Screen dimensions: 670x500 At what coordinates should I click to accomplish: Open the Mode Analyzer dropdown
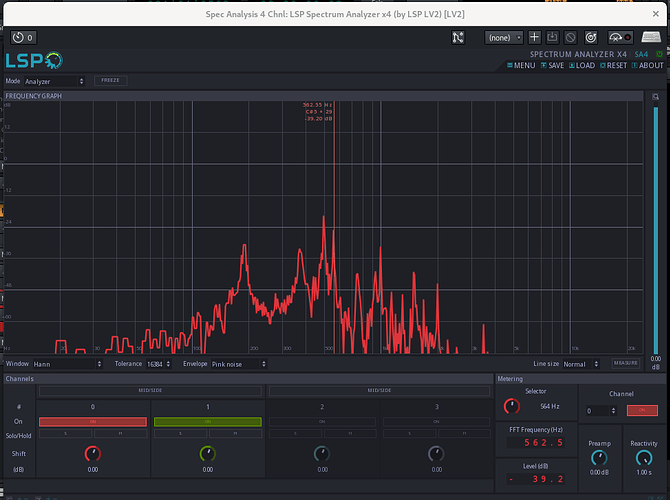(55, 81)
